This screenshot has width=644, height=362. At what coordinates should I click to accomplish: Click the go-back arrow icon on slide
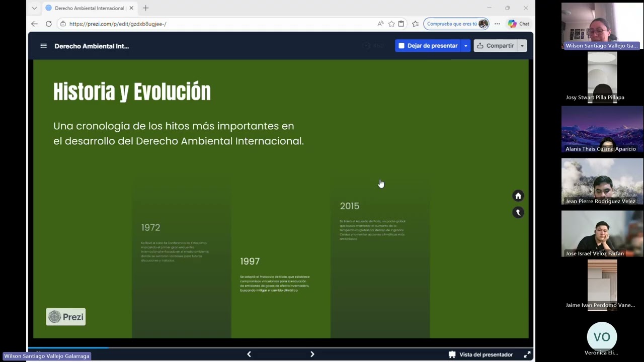click(518, 212)
